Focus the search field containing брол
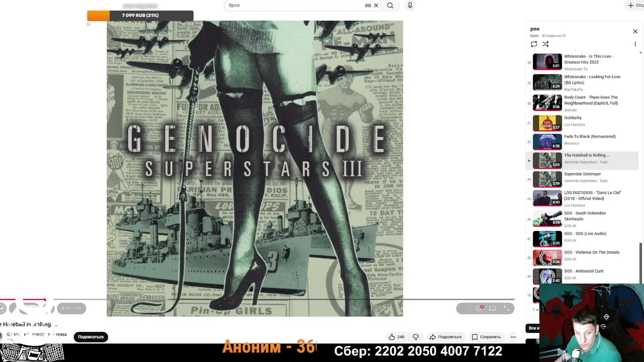 [296, 6]
